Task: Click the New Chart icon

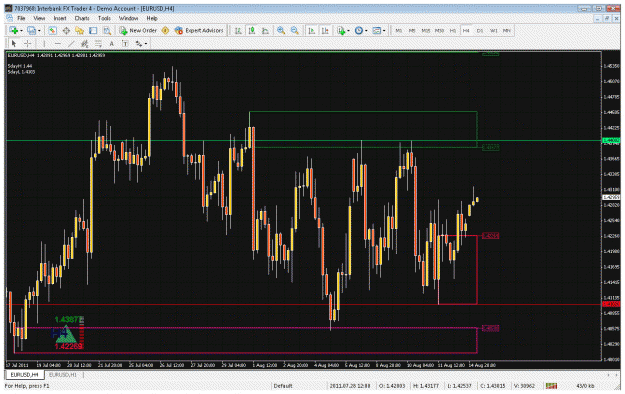Action: pos(14,31)
